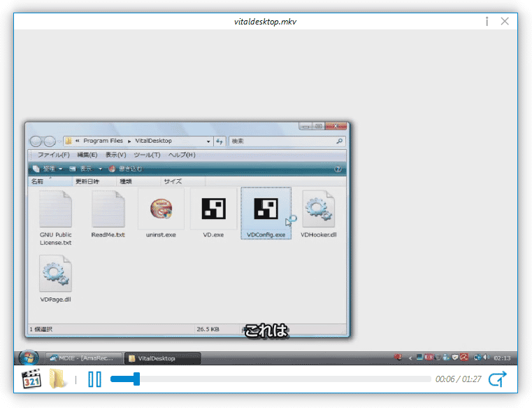Select the VDHooker.dll file icon
Viewport: 532px width, 408px height.
coord(319,213)
